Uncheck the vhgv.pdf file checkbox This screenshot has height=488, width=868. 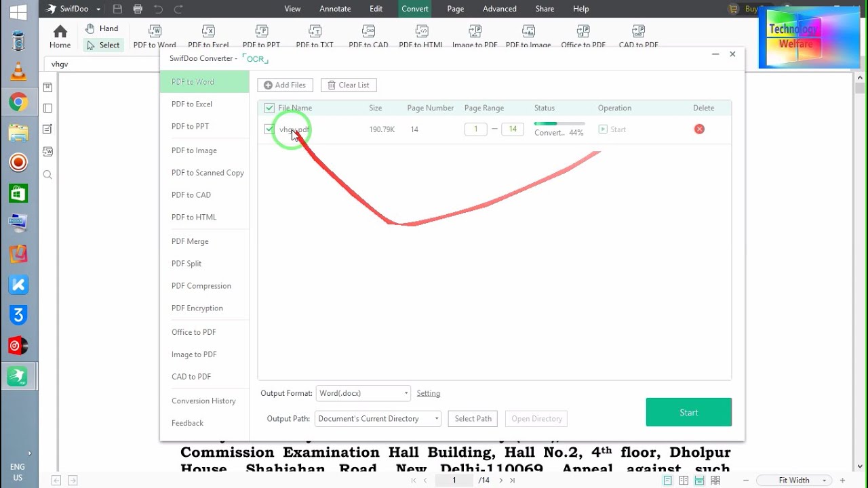click(x=269, y=129)
